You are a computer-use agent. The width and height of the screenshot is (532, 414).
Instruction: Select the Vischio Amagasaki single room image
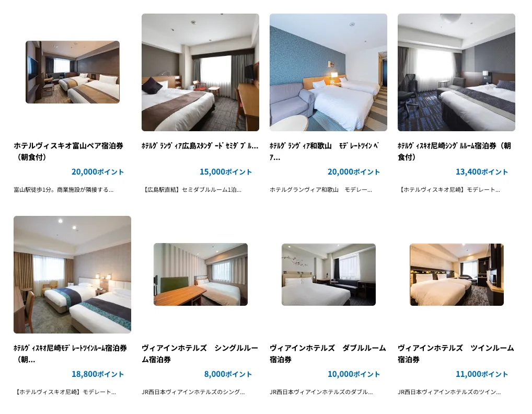tap(456, 72)
